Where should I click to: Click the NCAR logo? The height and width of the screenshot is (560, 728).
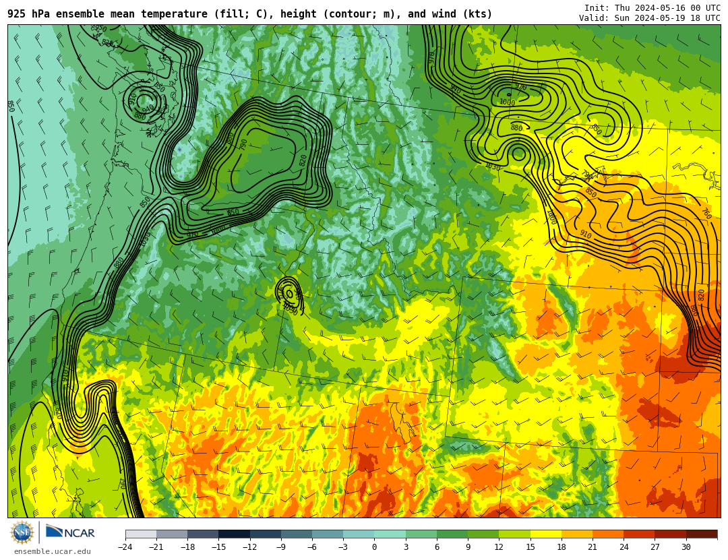coord(70,532)
